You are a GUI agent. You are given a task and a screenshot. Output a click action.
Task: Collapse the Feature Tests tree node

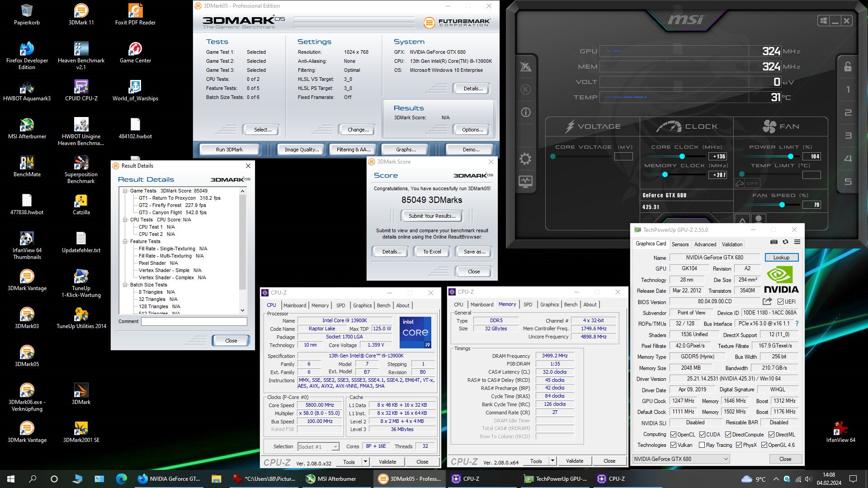point(125,241)
